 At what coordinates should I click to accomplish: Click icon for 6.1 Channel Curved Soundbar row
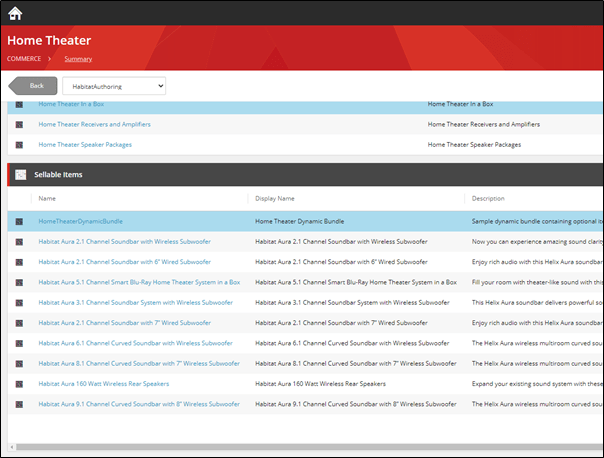point(19,344)
